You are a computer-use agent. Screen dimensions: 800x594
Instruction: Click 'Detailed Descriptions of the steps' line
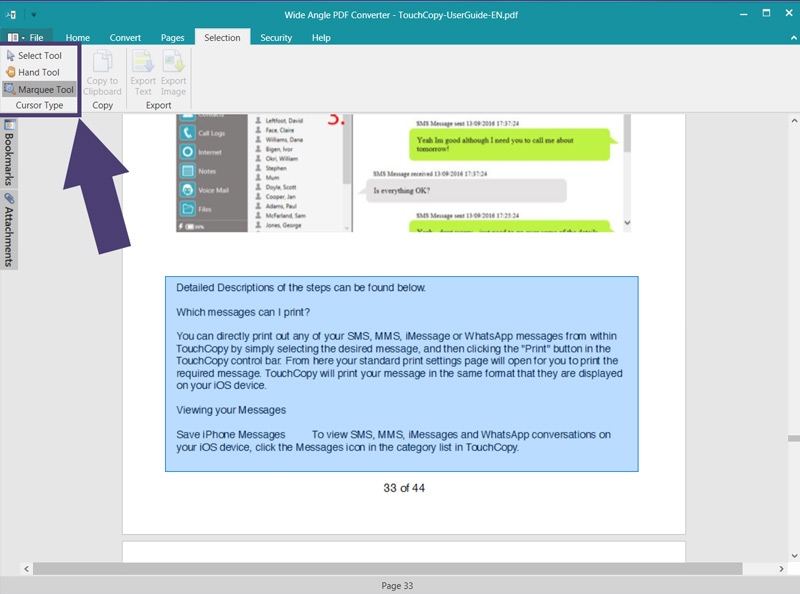click(301, 287)
